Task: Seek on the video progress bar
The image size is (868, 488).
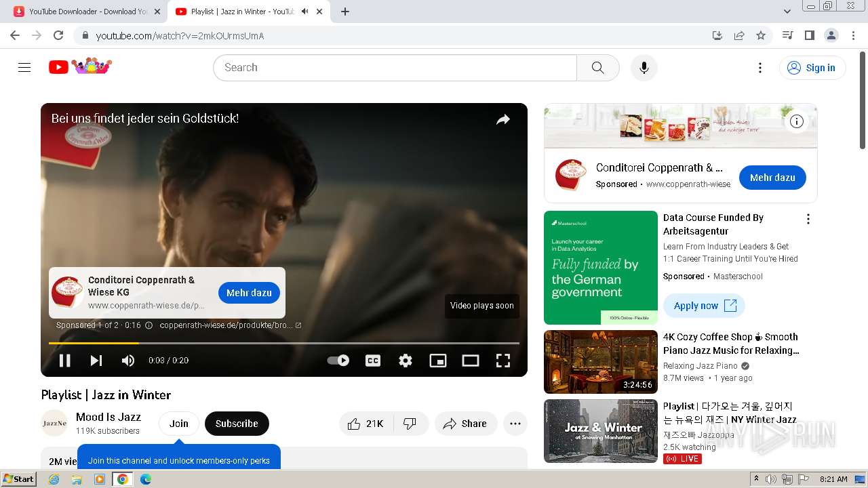Action: (284, 343)
